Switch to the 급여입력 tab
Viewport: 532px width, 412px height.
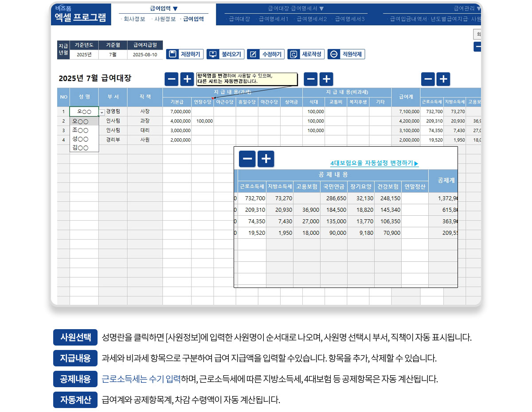click(x=192, y=19)
